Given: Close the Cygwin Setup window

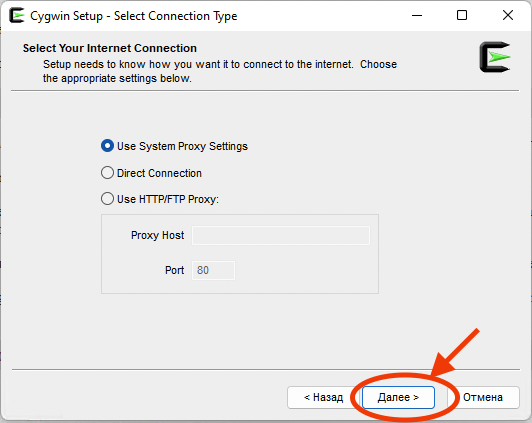Looking at the screenshot, I should [x=508, y=16].
